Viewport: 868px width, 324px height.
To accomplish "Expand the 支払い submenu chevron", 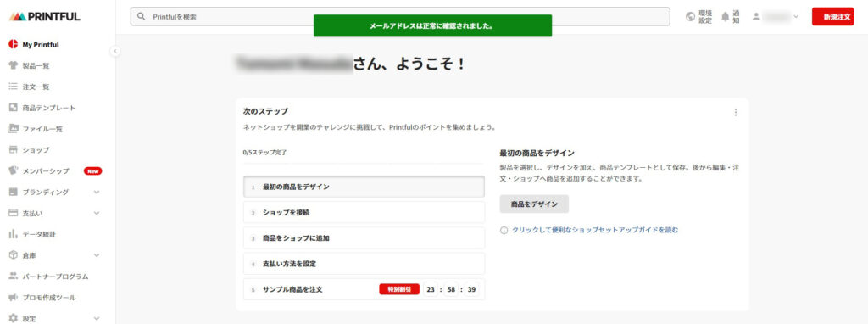I will coord(97,213).
